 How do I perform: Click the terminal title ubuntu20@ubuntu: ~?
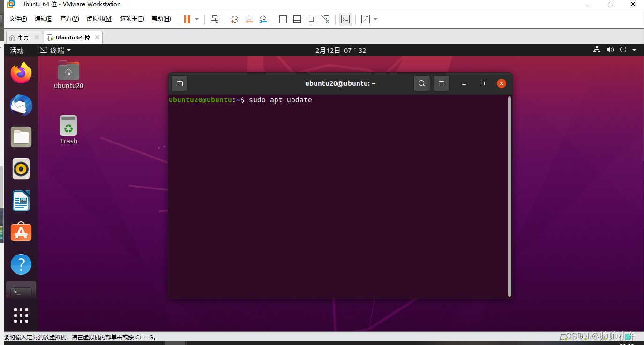point(340,83)
